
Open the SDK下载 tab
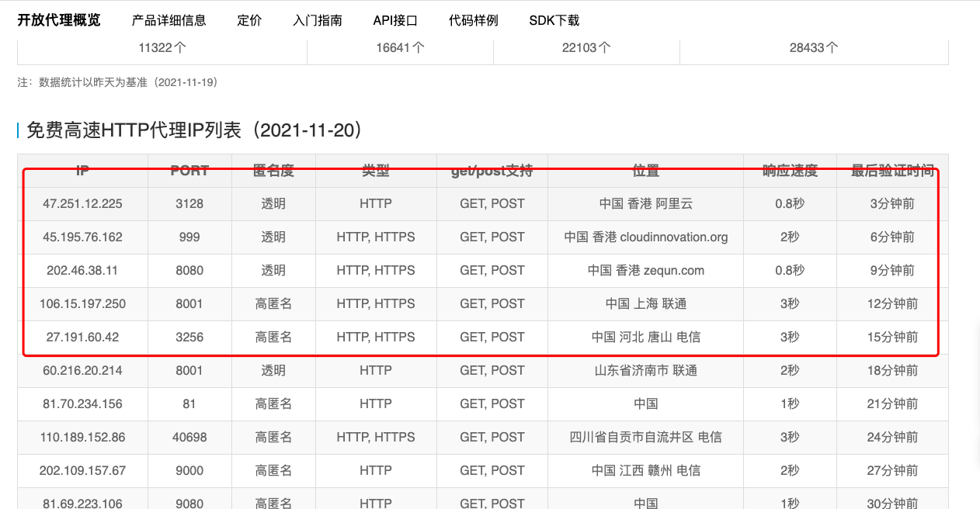[554, 21]
